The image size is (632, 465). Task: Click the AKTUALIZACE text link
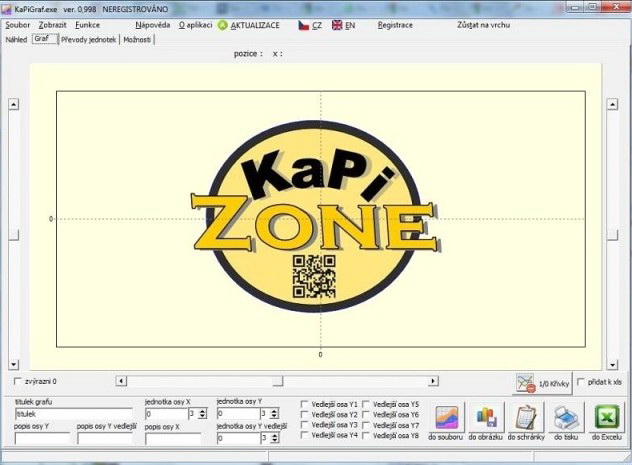(255, 25)
